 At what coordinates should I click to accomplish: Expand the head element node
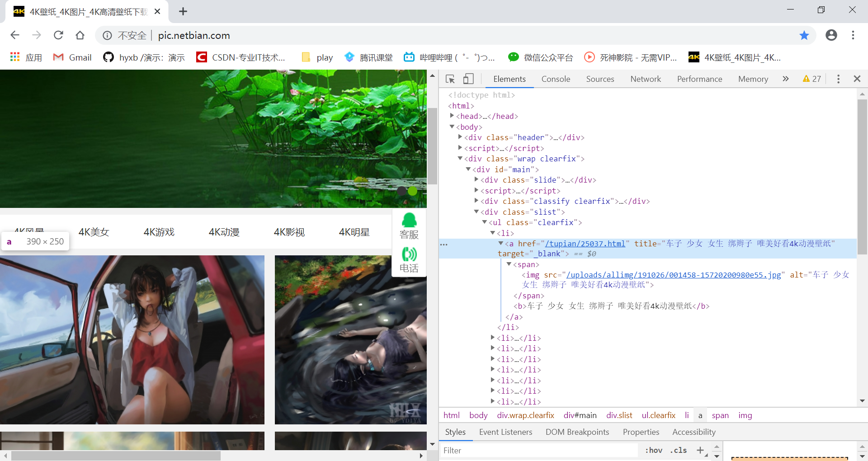pyautogui.click(x=452, y=116)
